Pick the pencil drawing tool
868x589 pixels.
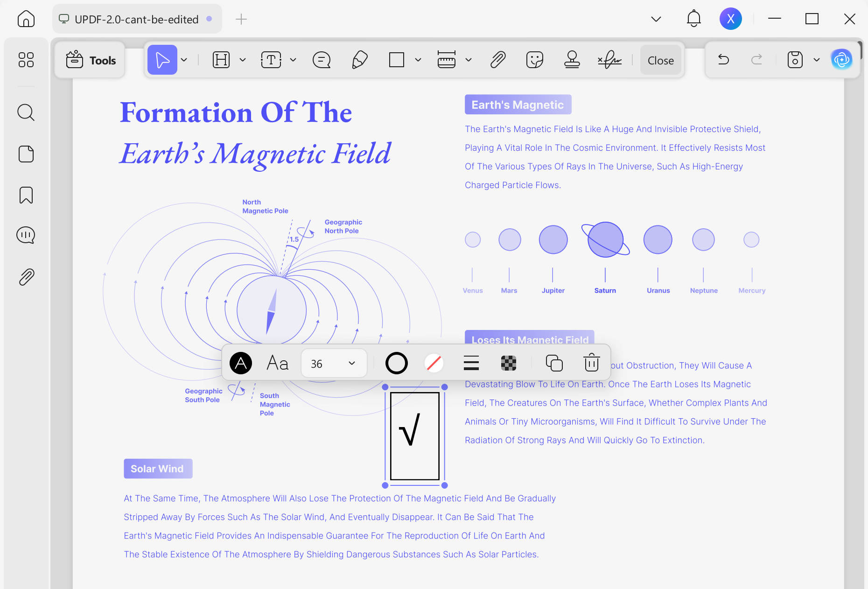pyautogui.click(x=359, y=60)
